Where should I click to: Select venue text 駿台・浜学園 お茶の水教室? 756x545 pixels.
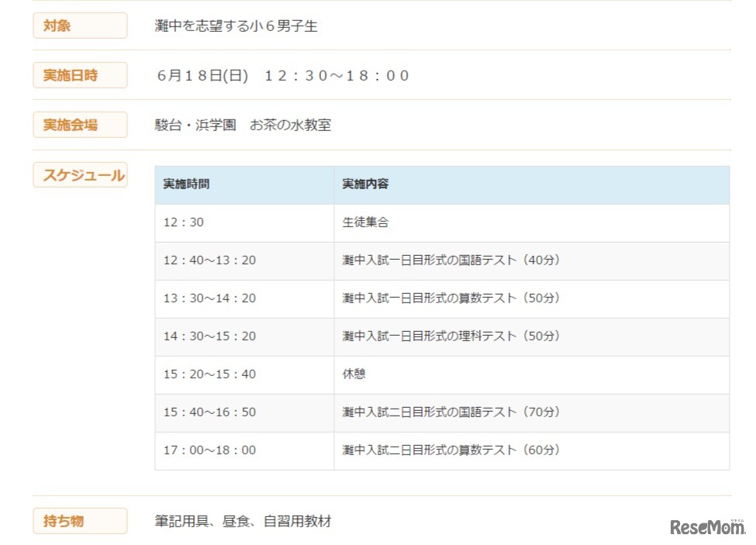pos(243,126)
